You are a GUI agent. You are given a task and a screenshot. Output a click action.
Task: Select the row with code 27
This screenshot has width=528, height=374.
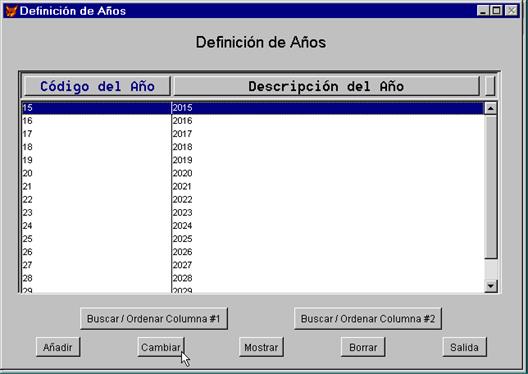click(253, 265)
